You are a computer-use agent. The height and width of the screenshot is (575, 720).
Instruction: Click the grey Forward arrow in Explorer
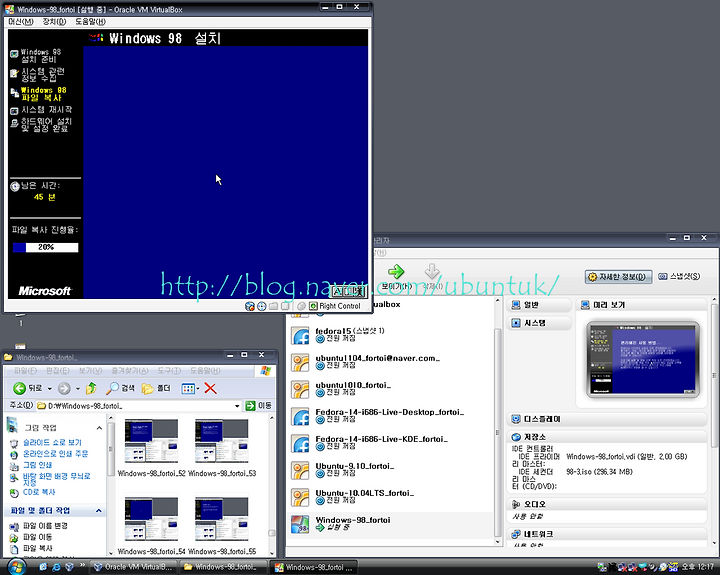point(64,389)
